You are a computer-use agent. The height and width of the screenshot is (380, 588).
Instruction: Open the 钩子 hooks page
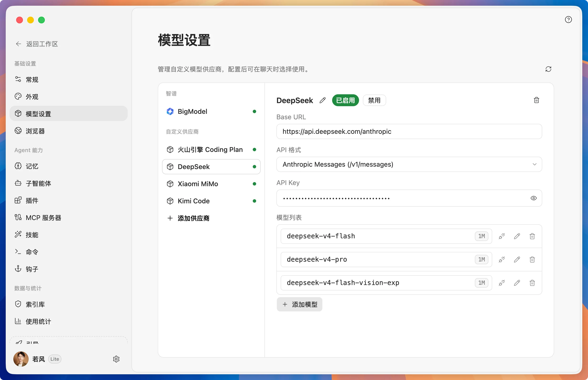(x=68, y=269)
